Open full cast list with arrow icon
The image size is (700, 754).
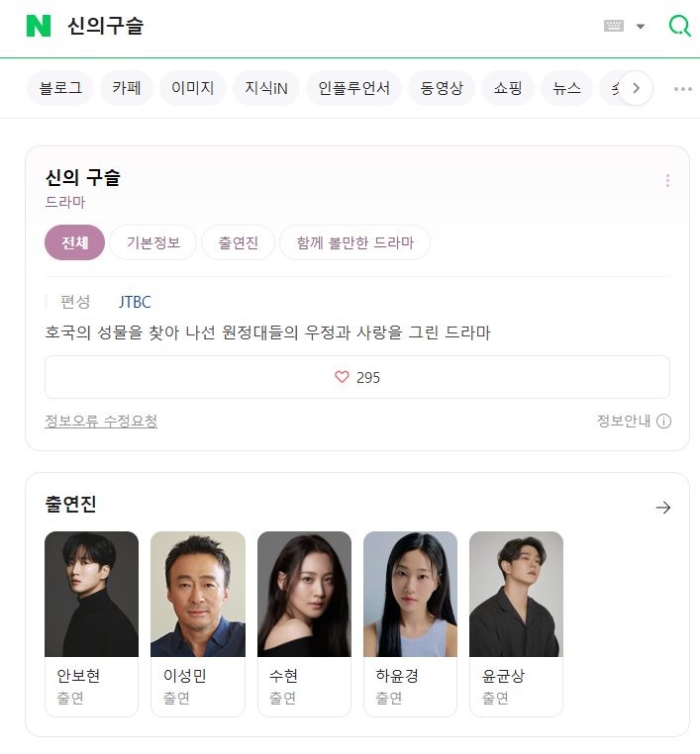pos(663,508)
